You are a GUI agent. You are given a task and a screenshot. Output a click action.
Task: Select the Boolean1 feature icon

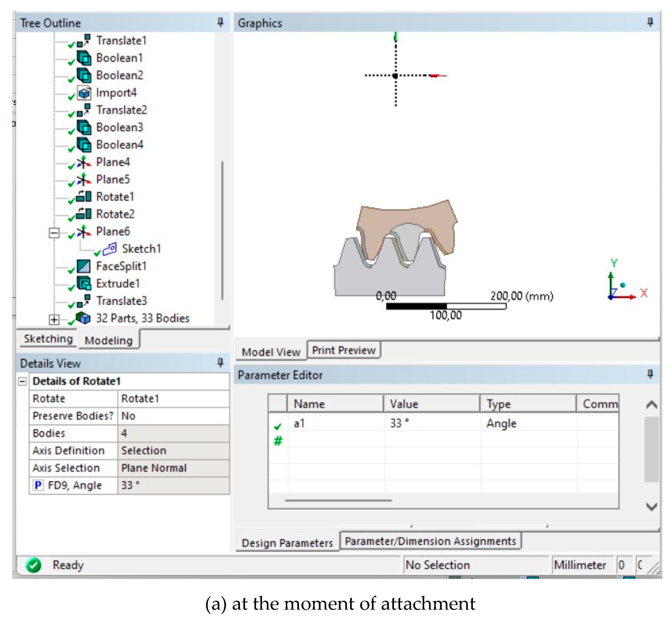tap(84, 58)
